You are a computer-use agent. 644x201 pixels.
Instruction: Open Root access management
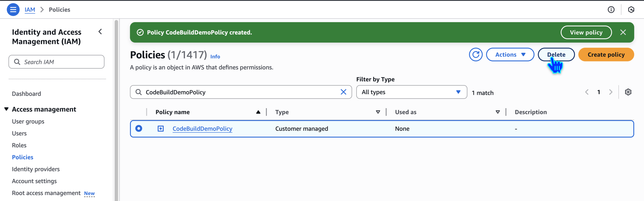[x=46, y=193]
